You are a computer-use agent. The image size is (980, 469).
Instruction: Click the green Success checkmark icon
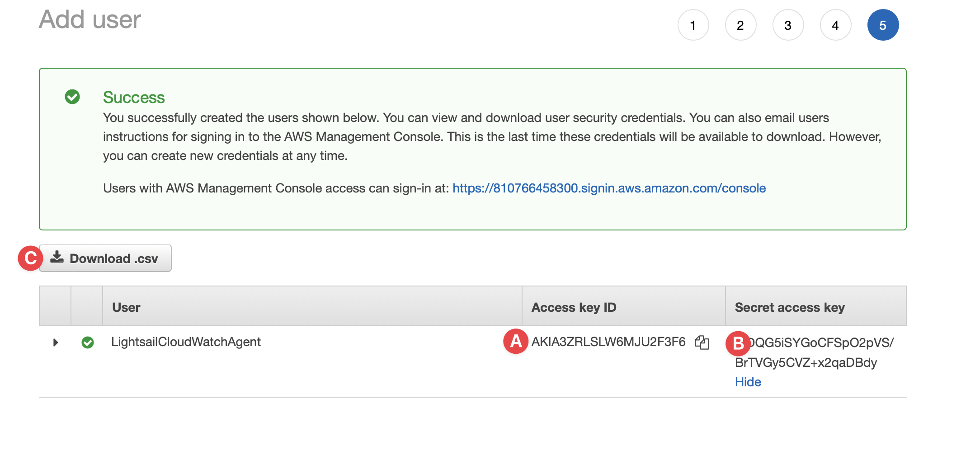click(72, 97)
